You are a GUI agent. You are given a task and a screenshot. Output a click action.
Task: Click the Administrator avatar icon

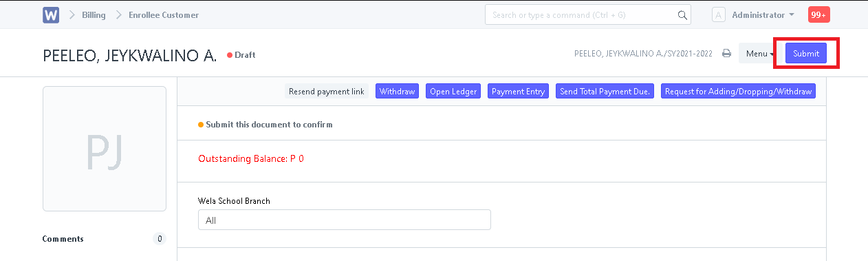click(x=719, y=14)
